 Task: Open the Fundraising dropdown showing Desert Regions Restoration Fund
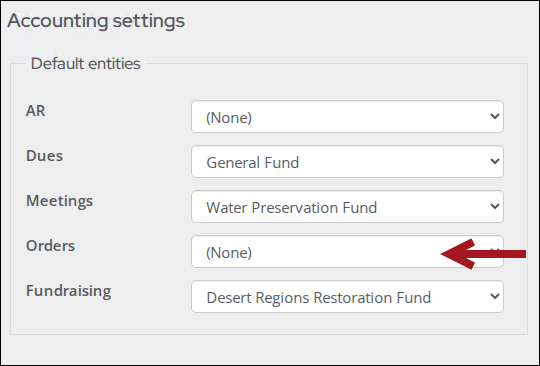click(x=347, y=297)
